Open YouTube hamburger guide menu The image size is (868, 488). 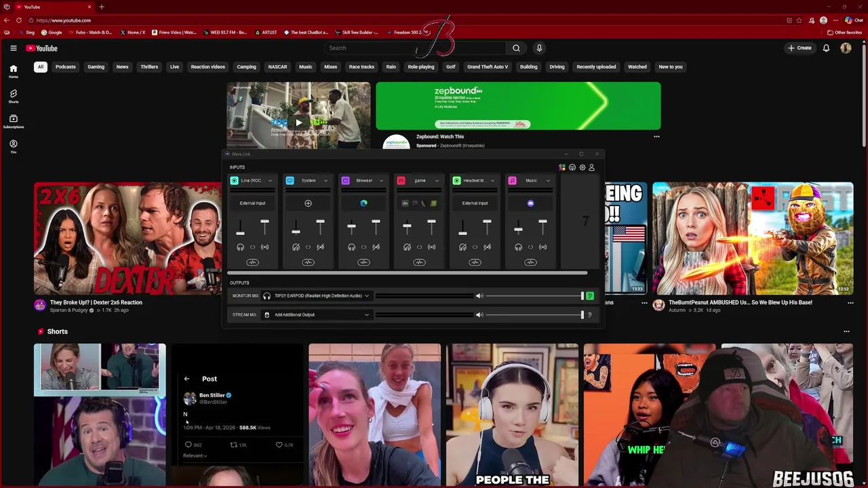click(x=13, y=48)
